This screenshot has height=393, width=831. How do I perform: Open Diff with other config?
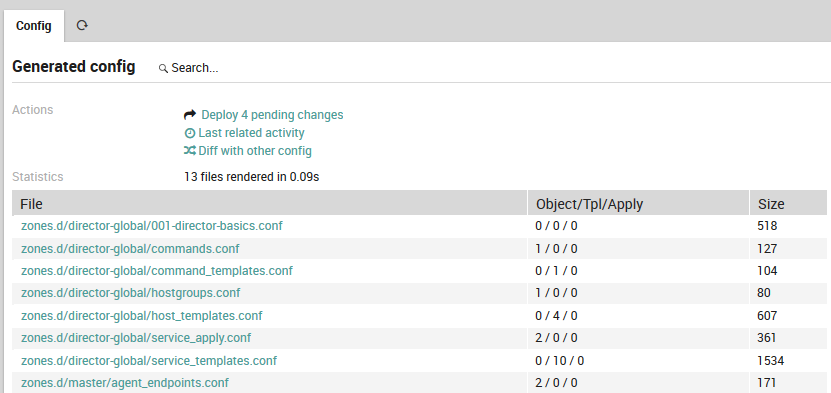pos(255,151)
